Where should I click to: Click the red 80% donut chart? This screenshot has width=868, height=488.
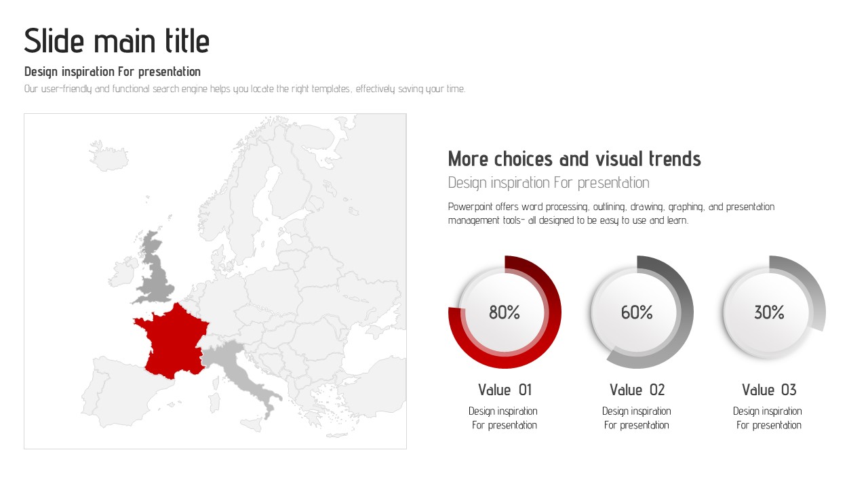point(505,312)
